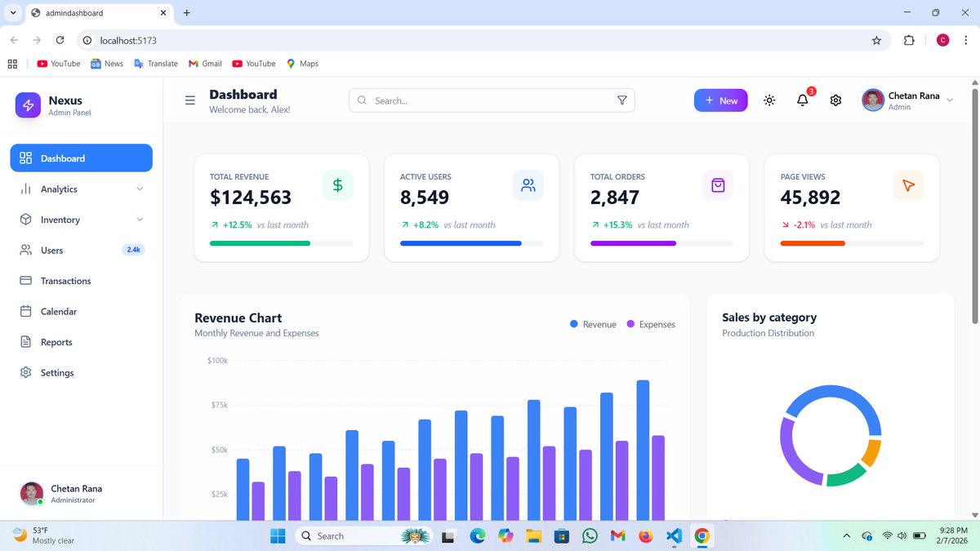Click the Sales by category heading
The height and width of the screenshot is (551, 980).
click(769, 318)
